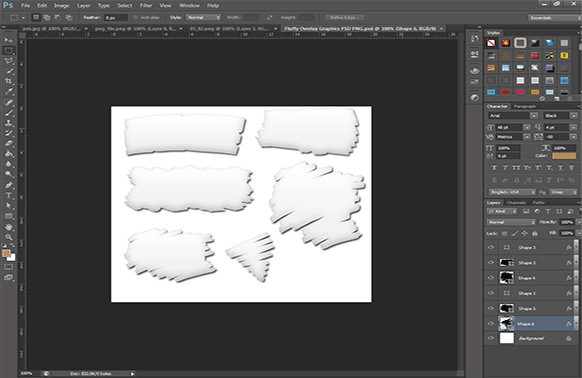Switch to the Paragraph tab
This screenshot has height=378, width=582.
[x=524, y=106]
